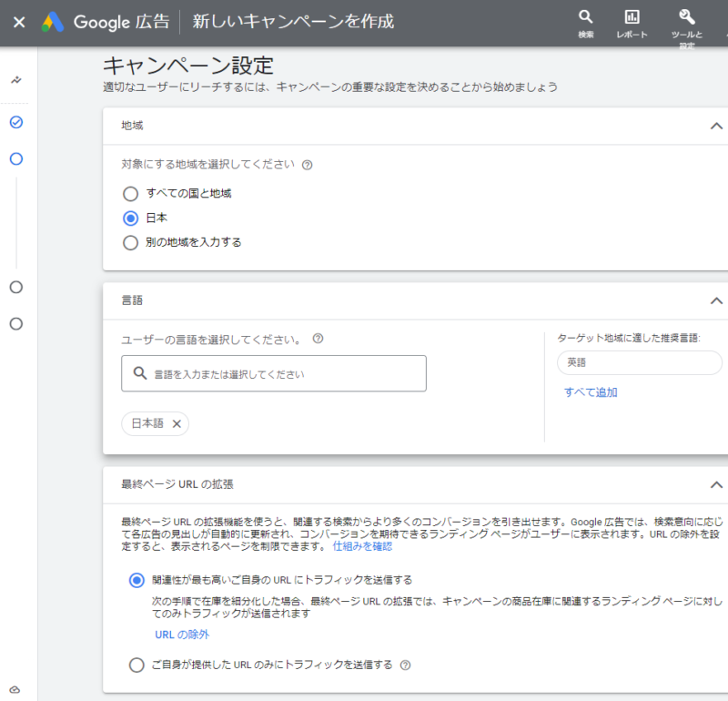
Task: Click the magnifier icon in language field
Action: coord(140,373)
